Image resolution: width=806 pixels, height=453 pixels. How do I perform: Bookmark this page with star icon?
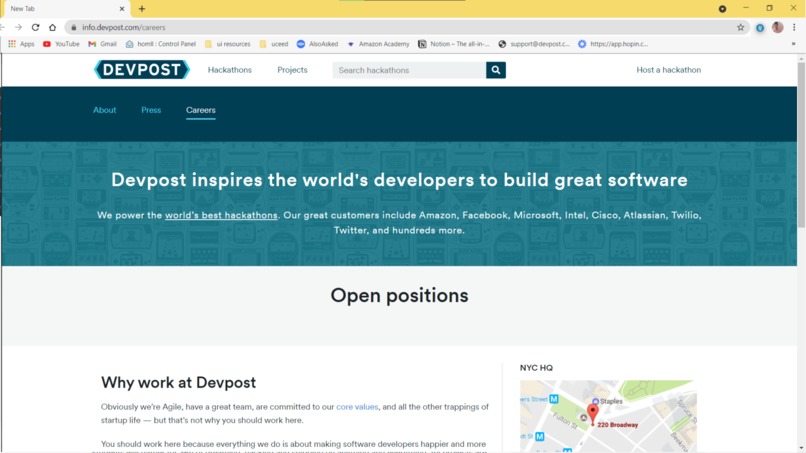click(740, 27)
